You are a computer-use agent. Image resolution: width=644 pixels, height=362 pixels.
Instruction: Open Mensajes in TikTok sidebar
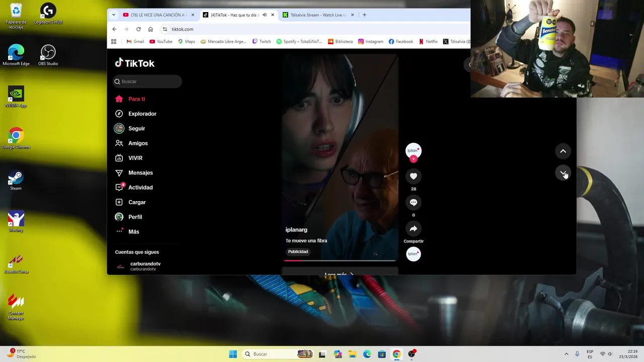tap(133, 172)
